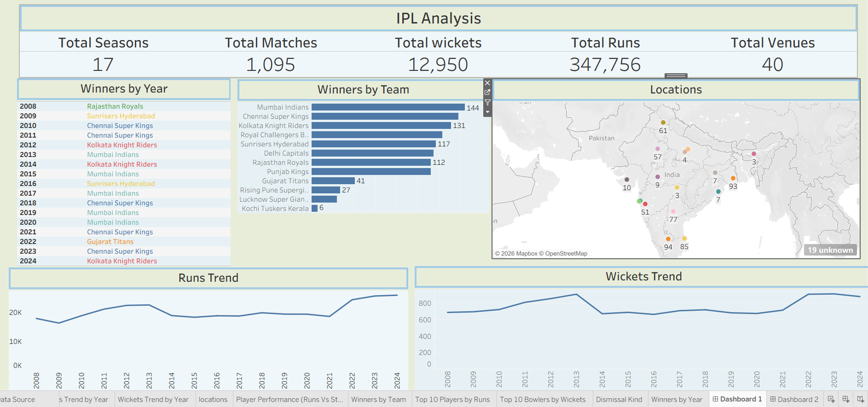The height and width of the screenshot is (407, 868).
Task: Open the Dismissal Kind sheet tab
Action: 619,399
